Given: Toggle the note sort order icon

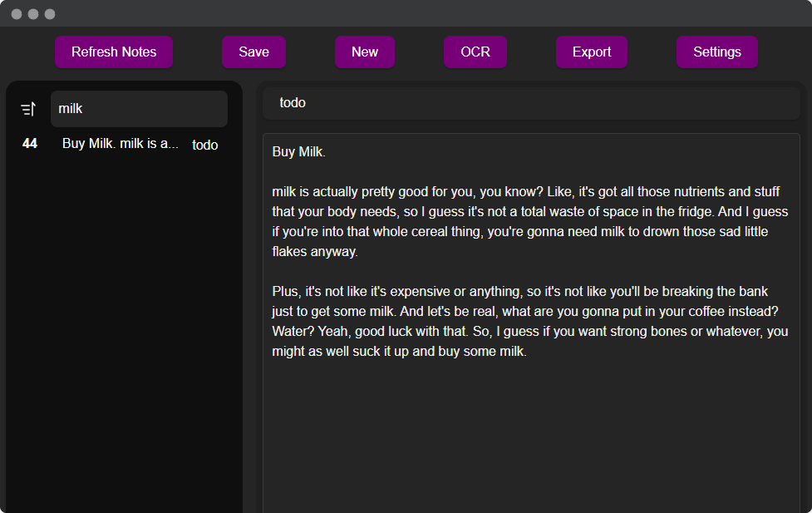Looking at the screenshot, I should click(28, 108).
